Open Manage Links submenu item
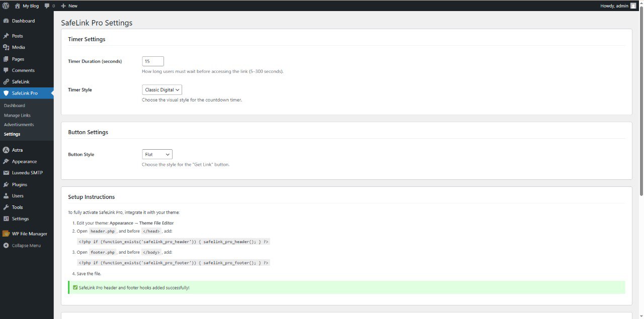This screenshot has width=644, height=319. coord(17,115)
